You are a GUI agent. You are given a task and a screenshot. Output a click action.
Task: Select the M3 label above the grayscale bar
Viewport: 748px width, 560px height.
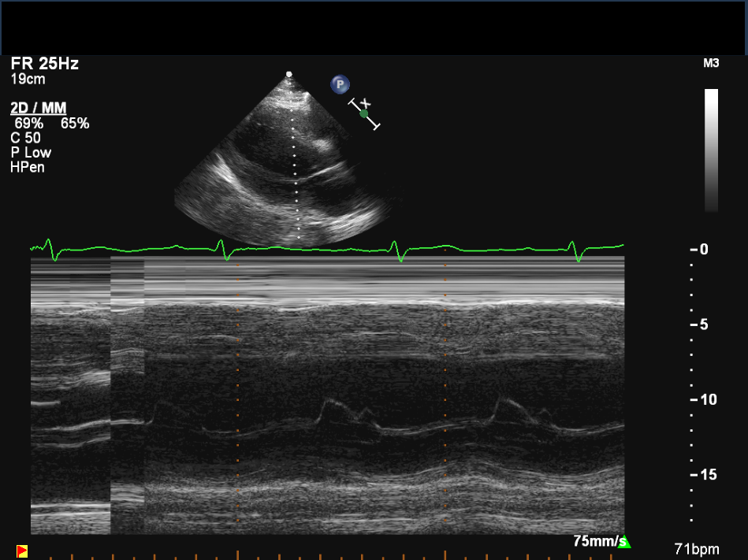[710, 63]
